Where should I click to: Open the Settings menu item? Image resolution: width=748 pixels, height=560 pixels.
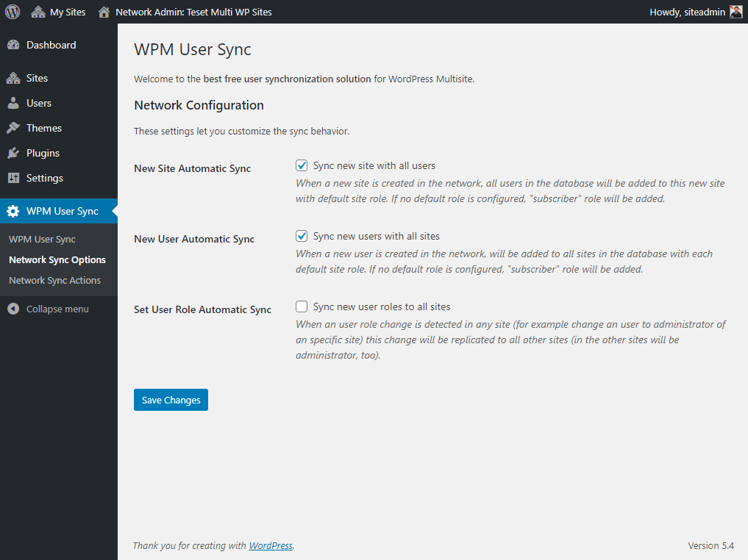point(45,178)
